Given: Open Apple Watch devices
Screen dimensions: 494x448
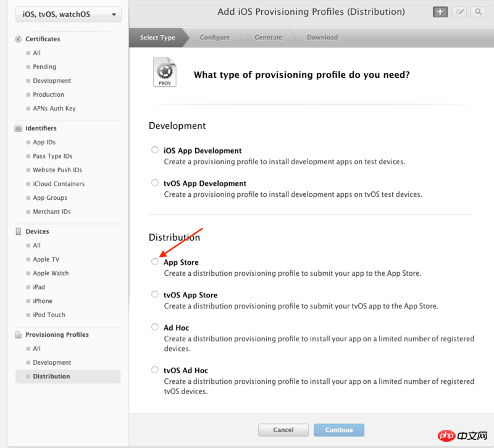Looking at the screenshot, I should click(x=51, y=273).
